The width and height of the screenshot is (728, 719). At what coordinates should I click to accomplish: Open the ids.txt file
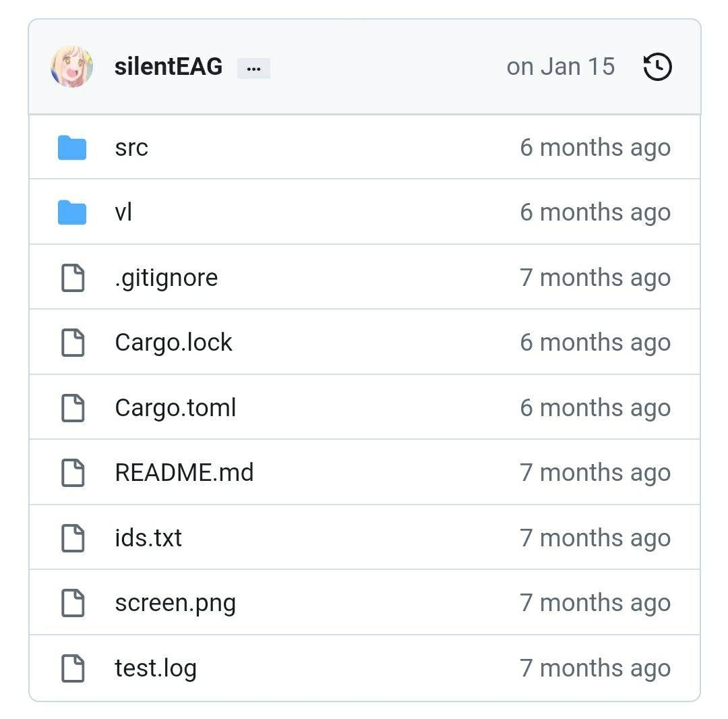[148, 538]
